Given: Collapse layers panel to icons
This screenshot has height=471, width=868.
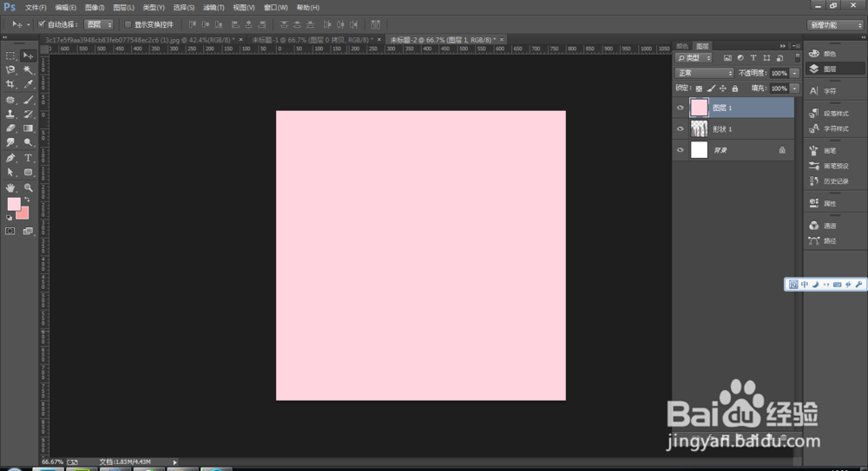Looking at the screenshot, I should click(783, 46).
